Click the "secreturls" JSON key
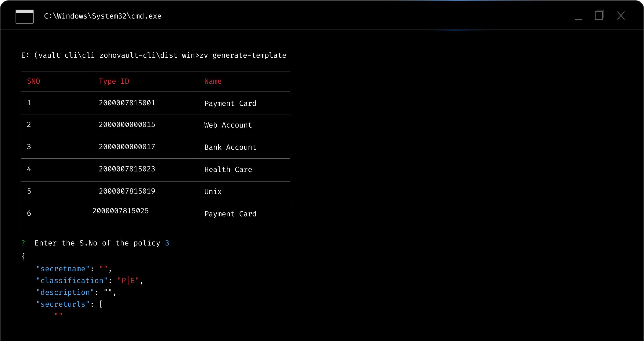The height and width of the screenshot is (341, 644). 63,304
